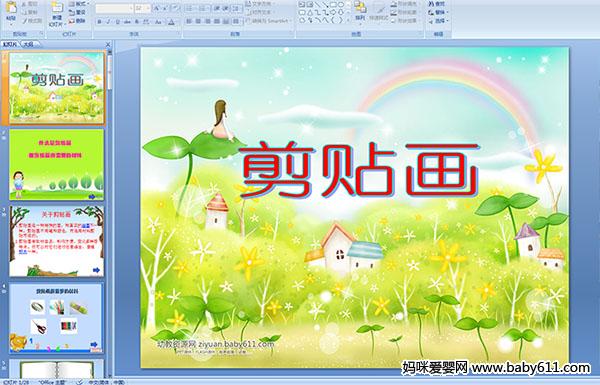Select slide 3 thumbnail 关于剪贴画
This screenshot has width=600, height=385.
pos(57,241)
